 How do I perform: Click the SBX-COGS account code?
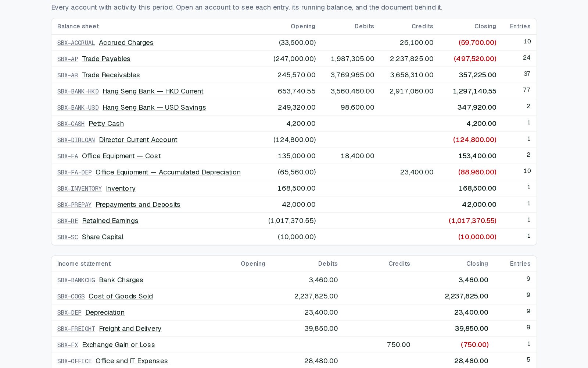pyautogui.click(x=71, y=297)
